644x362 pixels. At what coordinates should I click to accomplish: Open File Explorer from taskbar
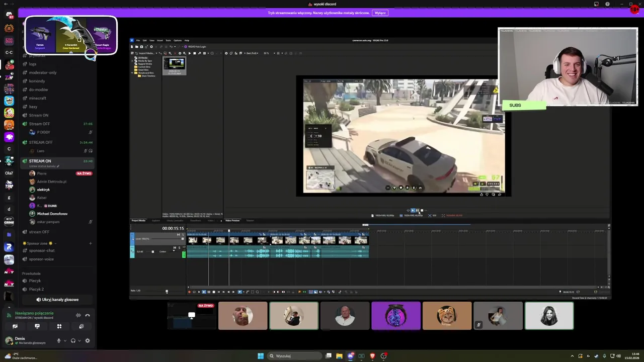pos(339,356)
